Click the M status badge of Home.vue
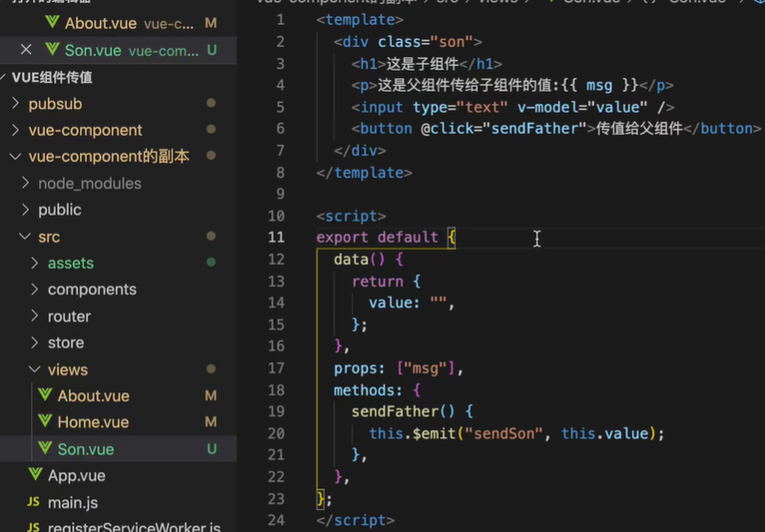This screenshot has height=532, width=765. pos(211,422)
